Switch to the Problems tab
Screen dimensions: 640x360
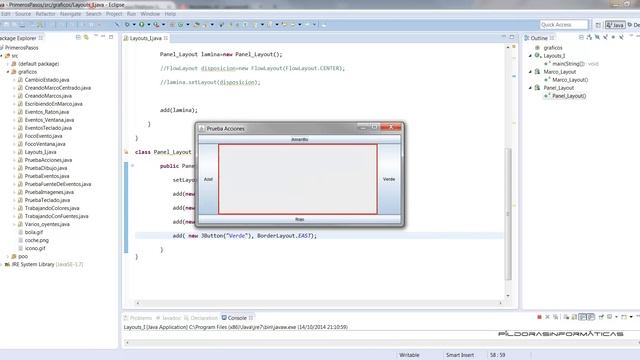click(x=141, y=318)
